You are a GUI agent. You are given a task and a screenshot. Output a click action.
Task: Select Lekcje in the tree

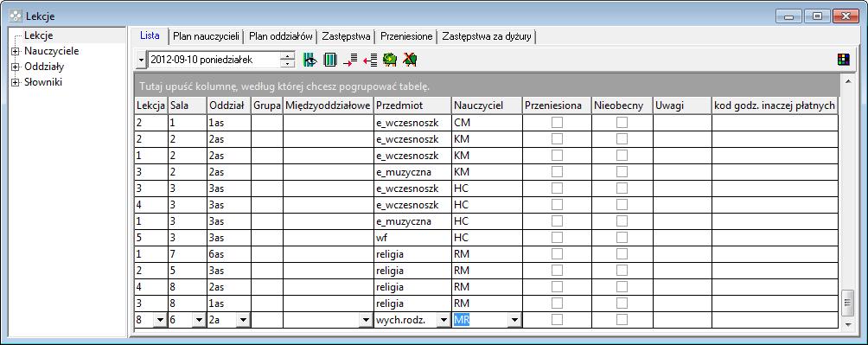click(39, 35)
